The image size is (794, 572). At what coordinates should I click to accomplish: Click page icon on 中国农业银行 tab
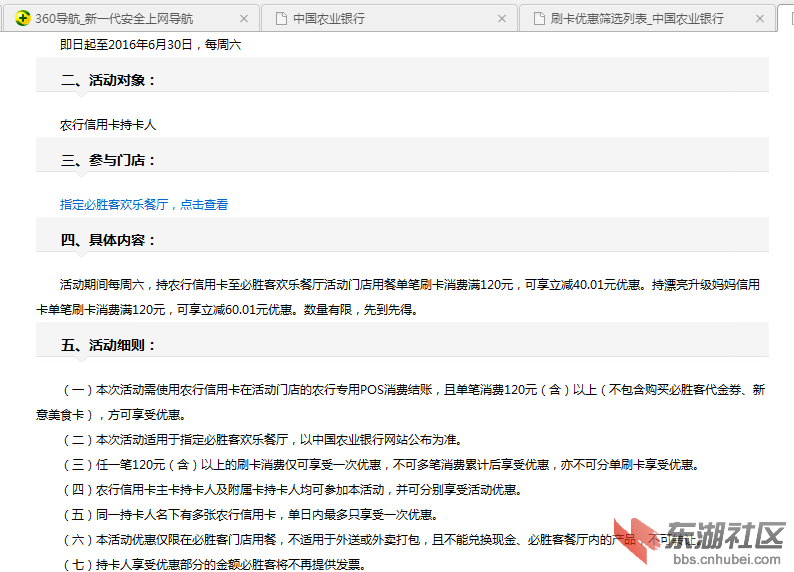pyautogui.click(x=281, y=19)
